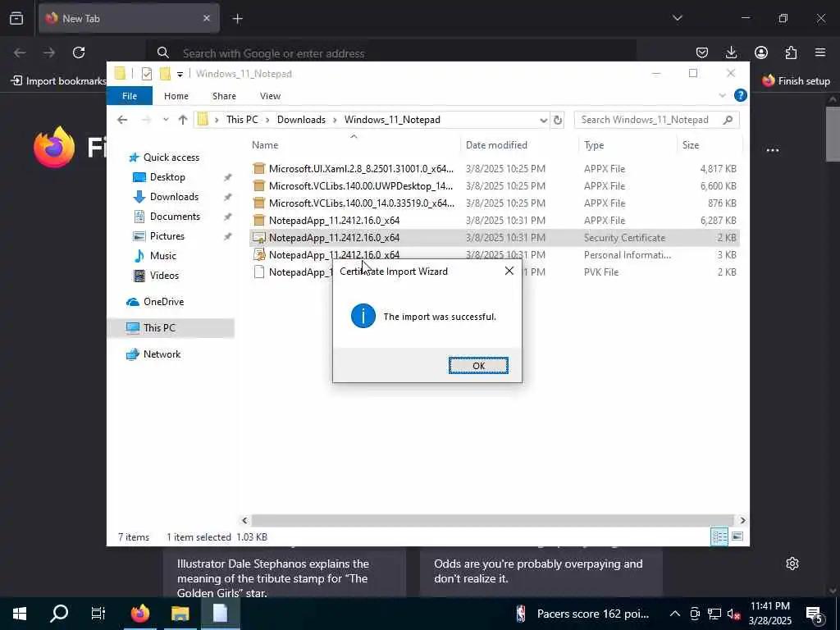Click Downloads in the address breadcrumb
The height and width of the screenshot is (630, 840).
click(x=301, y=120)
